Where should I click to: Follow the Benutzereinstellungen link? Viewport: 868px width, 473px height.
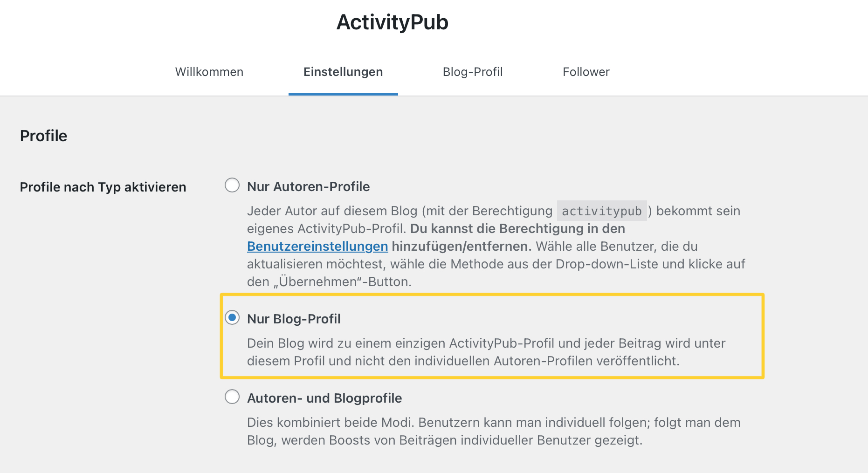click(317, 246)
